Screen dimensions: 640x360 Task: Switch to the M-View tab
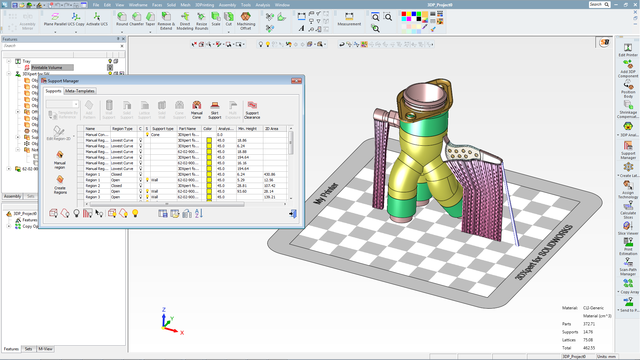coord(45,349)
